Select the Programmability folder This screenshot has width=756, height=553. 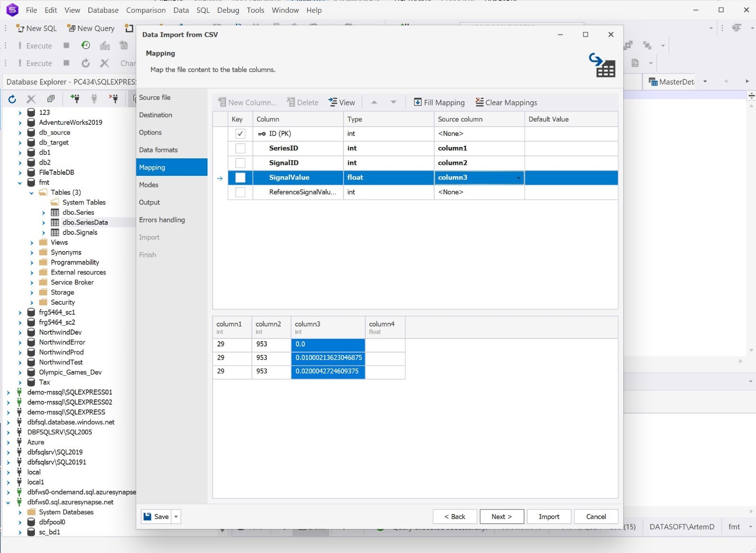75,262
